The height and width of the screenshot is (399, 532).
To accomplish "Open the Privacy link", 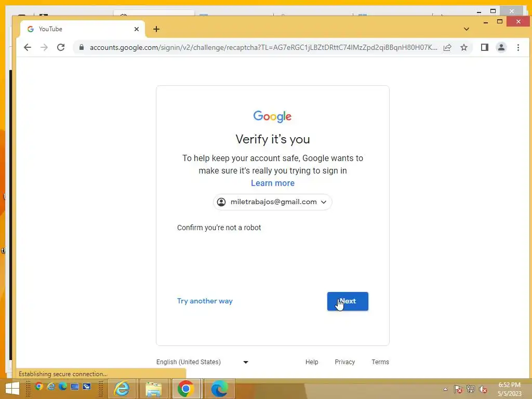I will pyautogui.click(x=345, y=362).
